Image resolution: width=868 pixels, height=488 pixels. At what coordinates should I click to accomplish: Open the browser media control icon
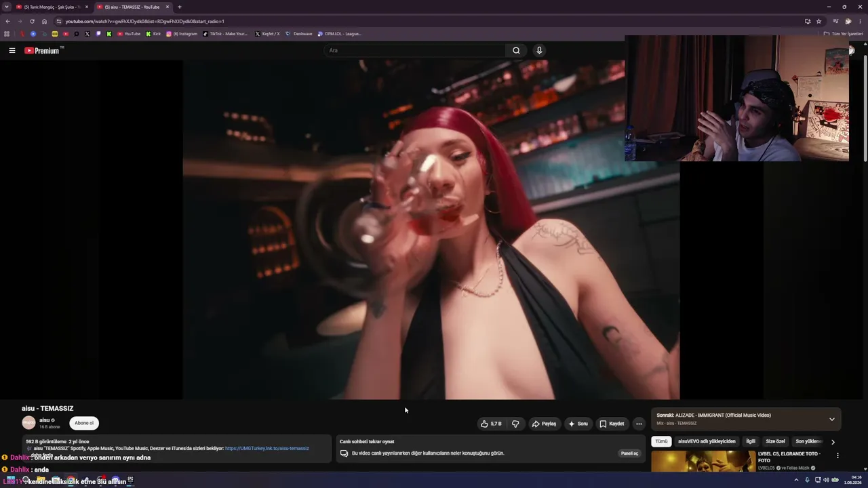click(x=836, y=21)
